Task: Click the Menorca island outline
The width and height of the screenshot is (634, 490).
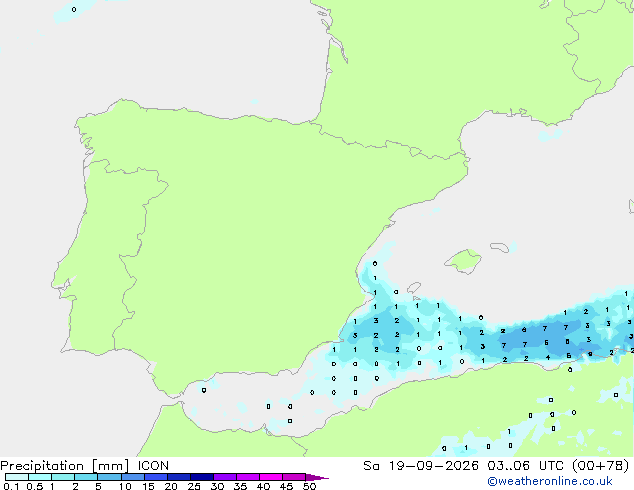Action: coord(499,247)
